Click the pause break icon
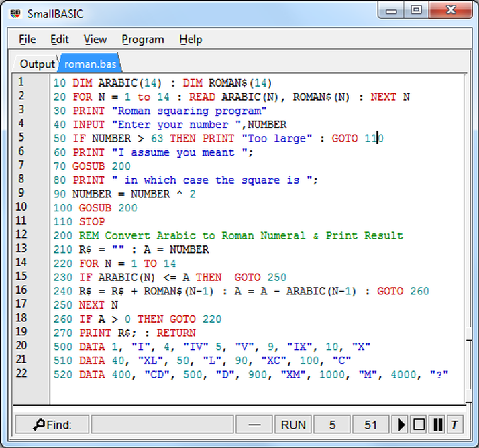 (437, 425)
